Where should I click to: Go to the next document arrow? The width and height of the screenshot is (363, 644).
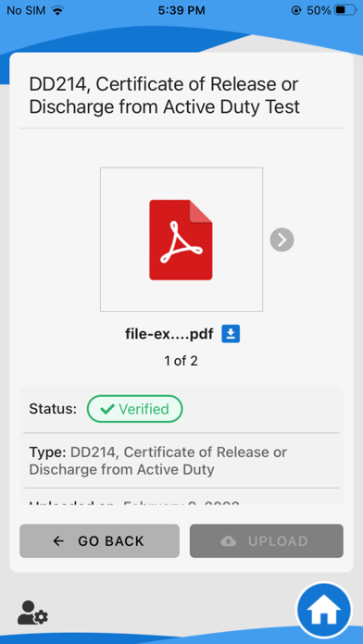tap(282, 240)
